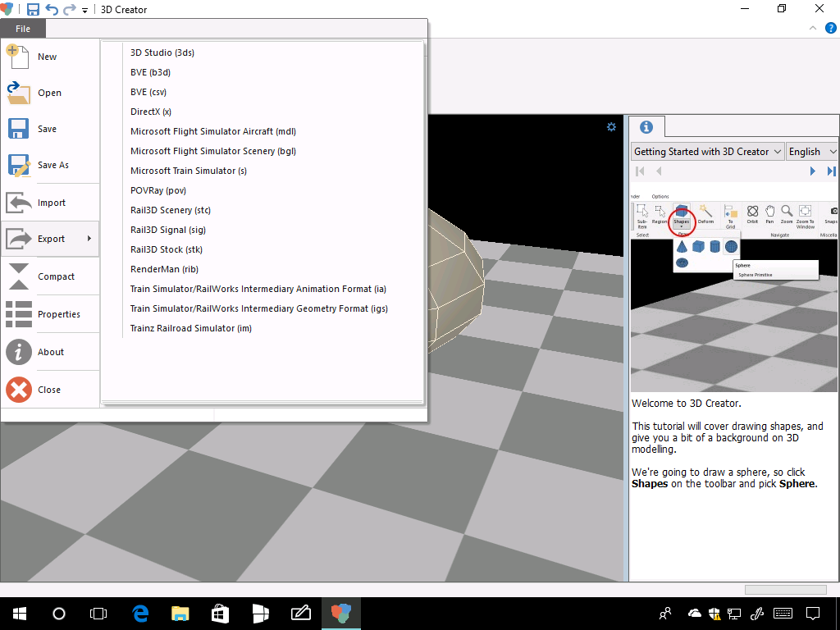Select the info tab of the tutorial panel
This screenshot has width=840, height=630.
[646, 127]
